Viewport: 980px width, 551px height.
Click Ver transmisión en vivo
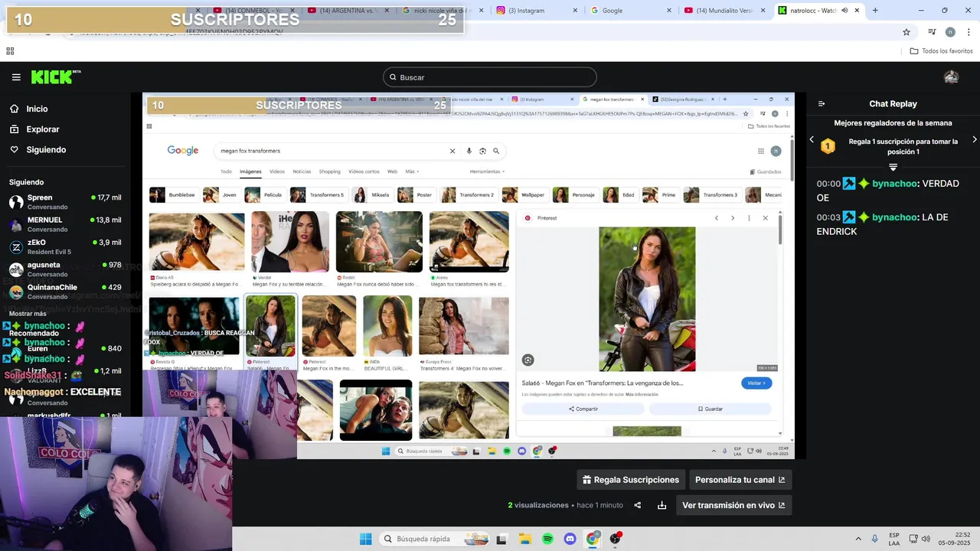[733, 505]
